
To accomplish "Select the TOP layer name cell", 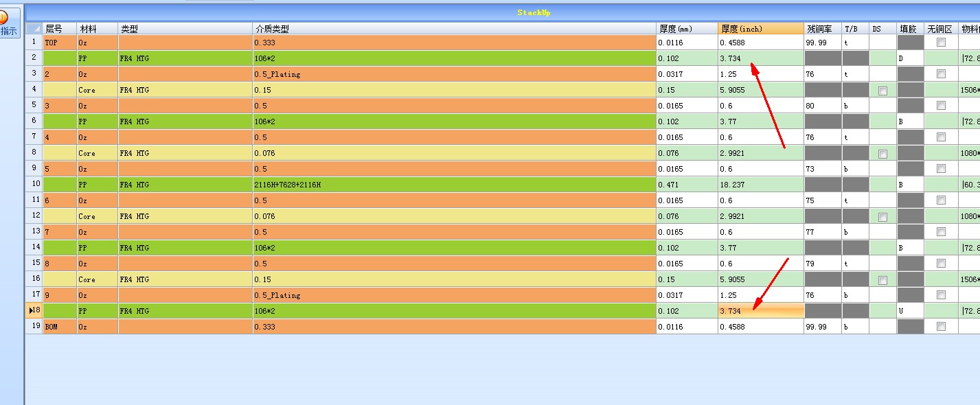I will point(60,43).
